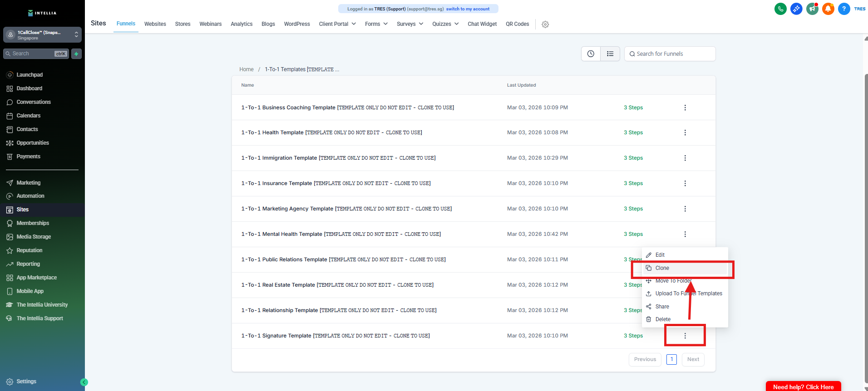Open Conversations chat bubble icon
Viewport: 868px width, 391px height.
(10, 102)
